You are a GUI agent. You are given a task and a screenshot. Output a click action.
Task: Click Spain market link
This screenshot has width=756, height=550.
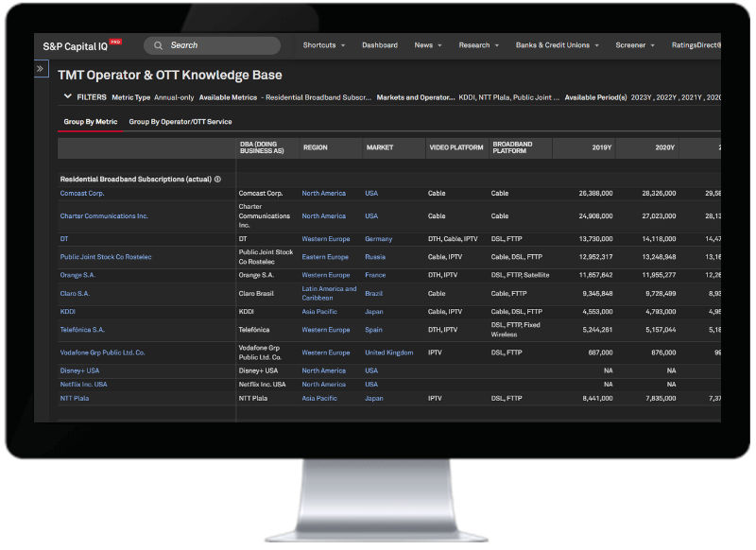373,330
